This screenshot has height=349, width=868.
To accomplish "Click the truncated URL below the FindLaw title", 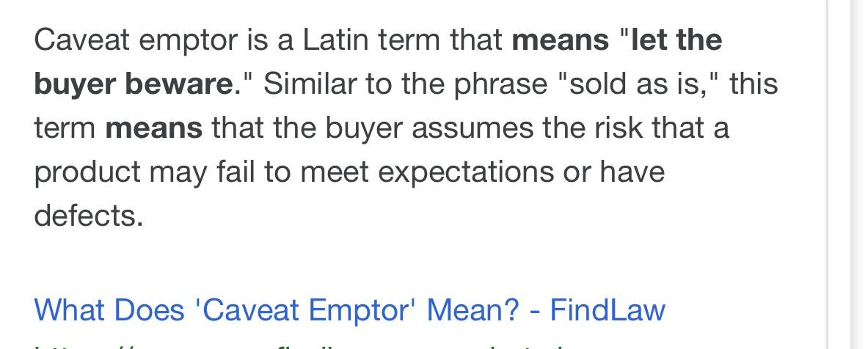I will pyautogui.click(x=293, y=344).
